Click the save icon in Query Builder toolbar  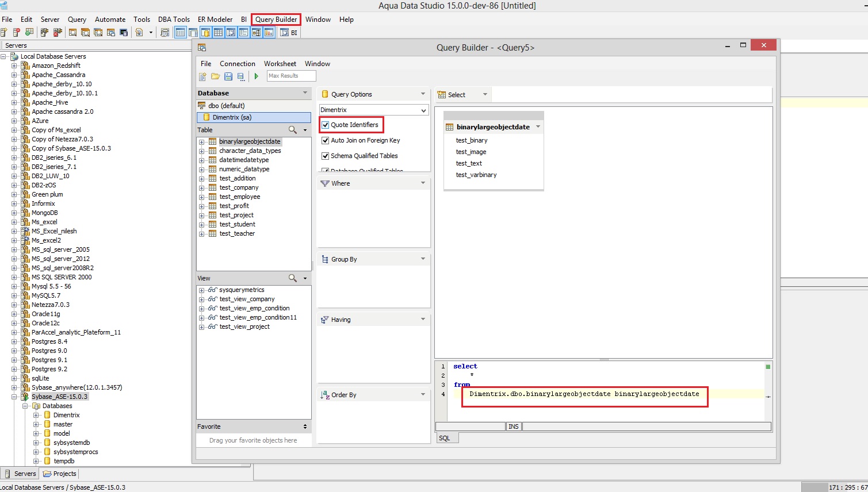pos(228,76)
